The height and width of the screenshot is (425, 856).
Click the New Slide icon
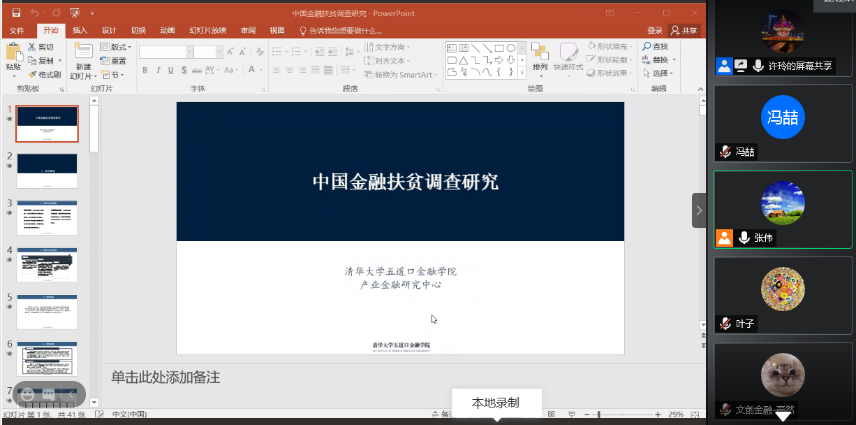(82, 55)
